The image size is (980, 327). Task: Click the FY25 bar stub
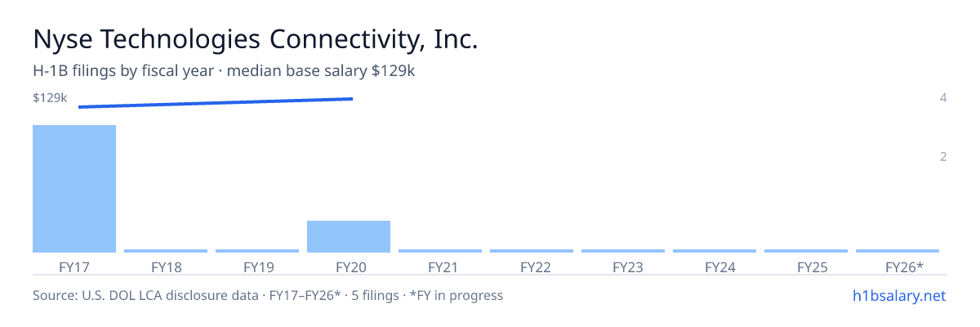pyautogui.click(x=806, y=251)
